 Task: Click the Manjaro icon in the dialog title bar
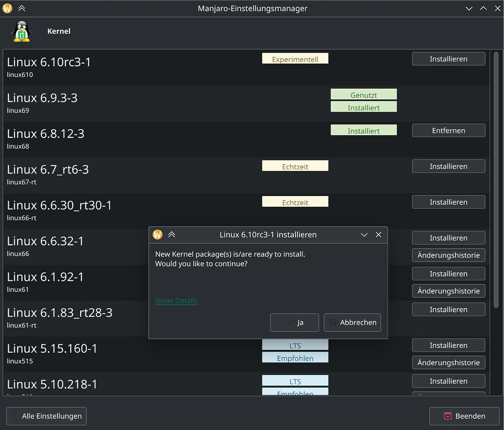tap(157, 234)
